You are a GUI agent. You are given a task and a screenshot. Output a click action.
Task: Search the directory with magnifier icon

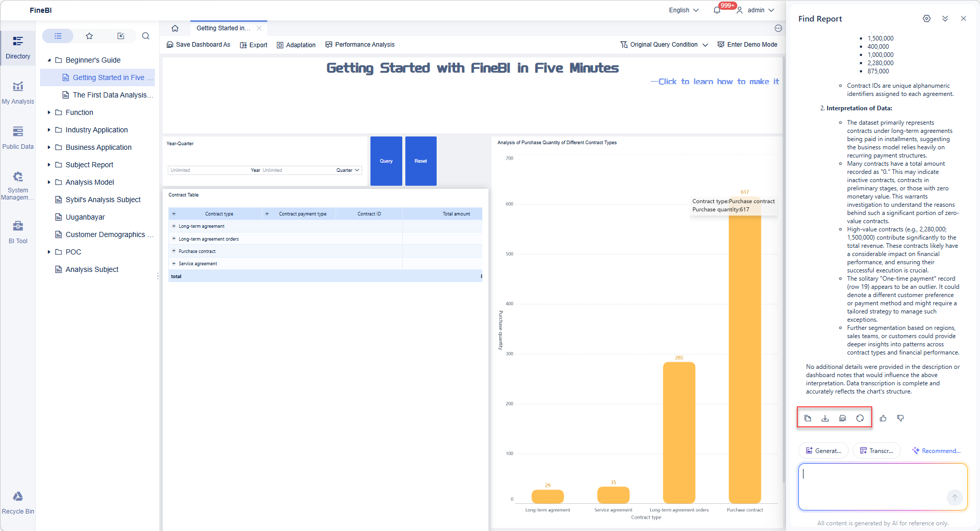pos(146,36)
